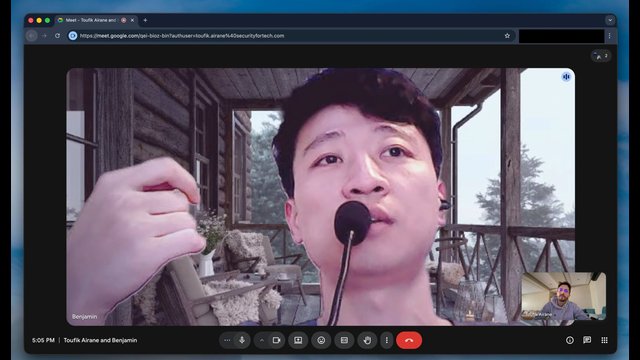The height and width of the screenshot is (360, 640).
Task: Open the emoji reactions button
Action: click(321, 340)
